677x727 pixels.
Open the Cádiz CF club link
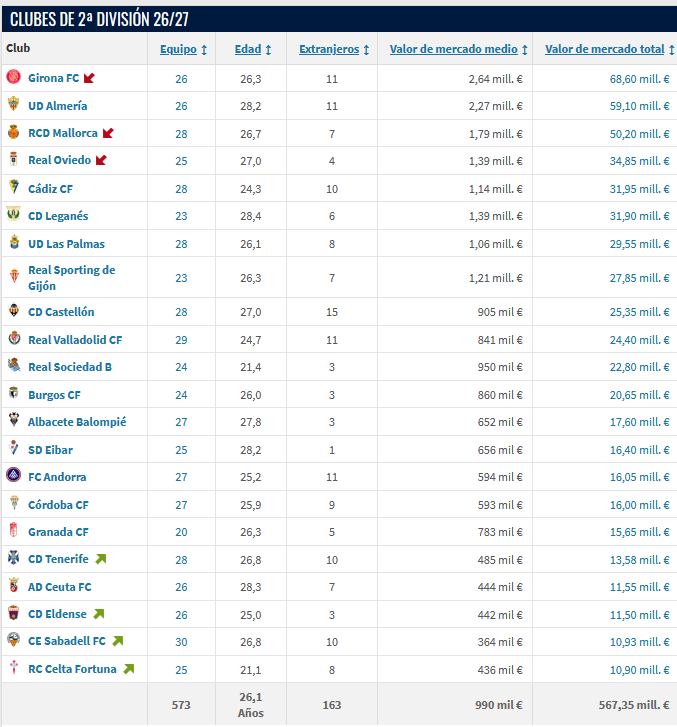51,189
